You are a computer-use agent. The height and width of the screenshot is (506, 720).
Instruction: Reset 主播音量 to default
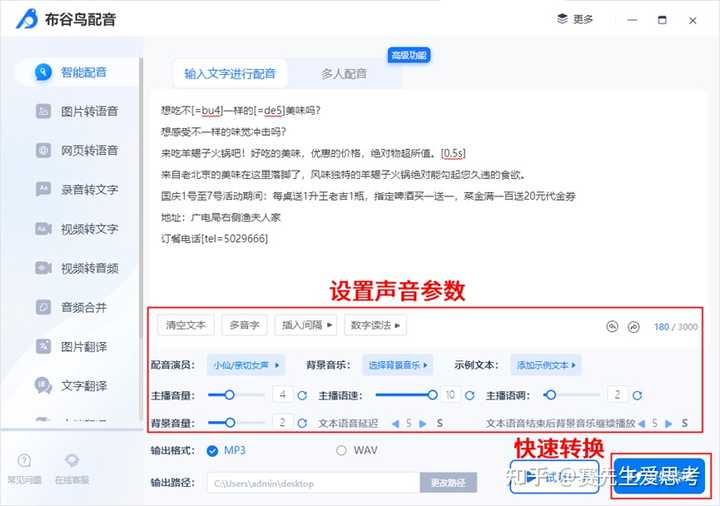tap(302, 395)
